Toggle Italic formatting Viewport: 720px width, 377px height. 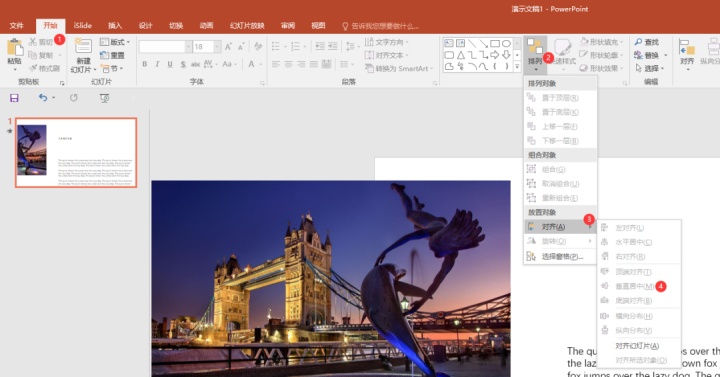pyautogui.click(x=157, y=64)
